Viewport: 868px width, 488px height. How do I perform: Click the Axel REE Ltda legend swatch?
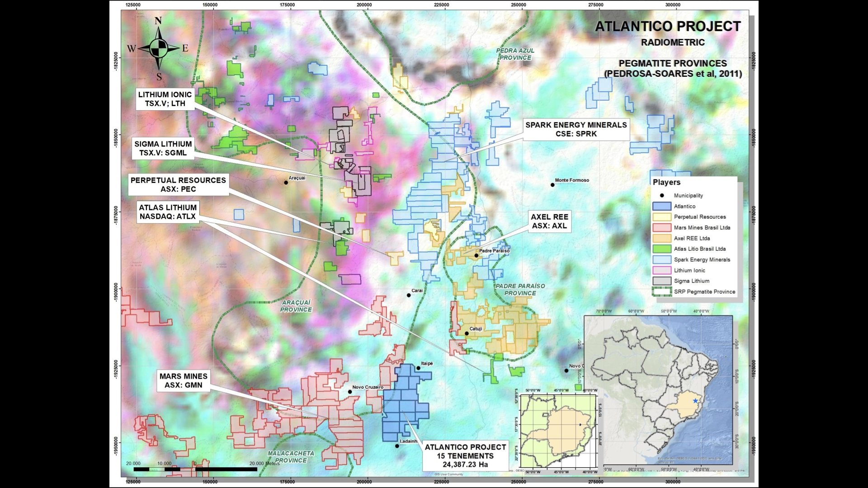click(661, 238)
